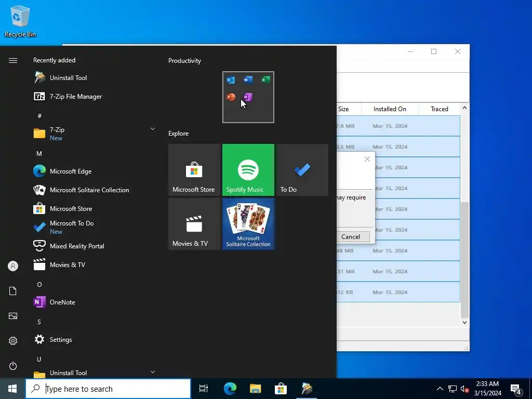Sort by Installed On column header
This screenshot has width=532, height=399.
(x=390, y=109)
